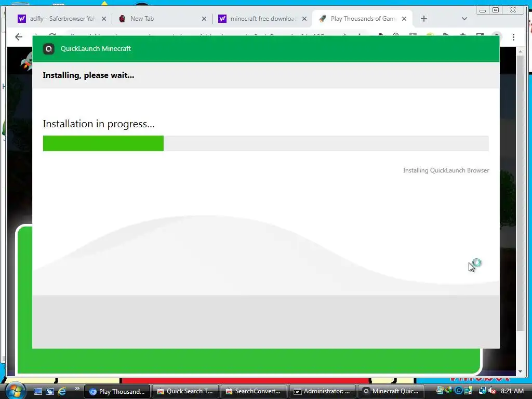
Task: Expand the quick launch overflow chevron
Action: [77, 389]
